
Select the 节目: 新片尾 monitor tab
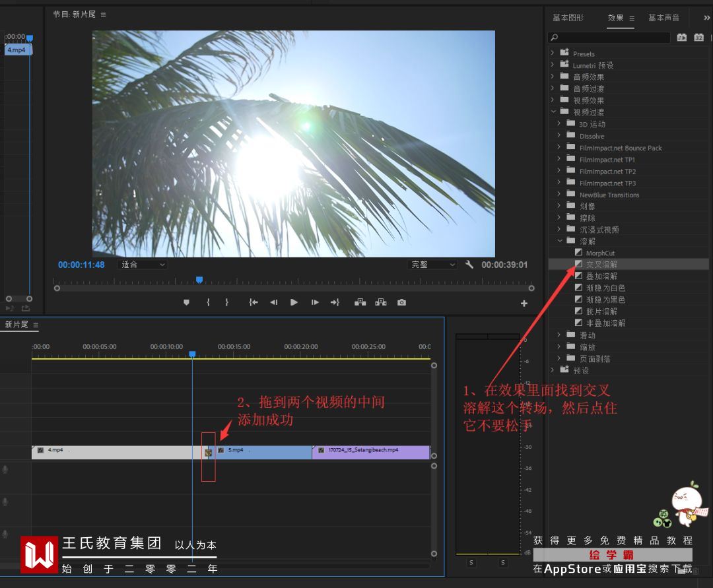pyautogui.click(x=74, y=15)
